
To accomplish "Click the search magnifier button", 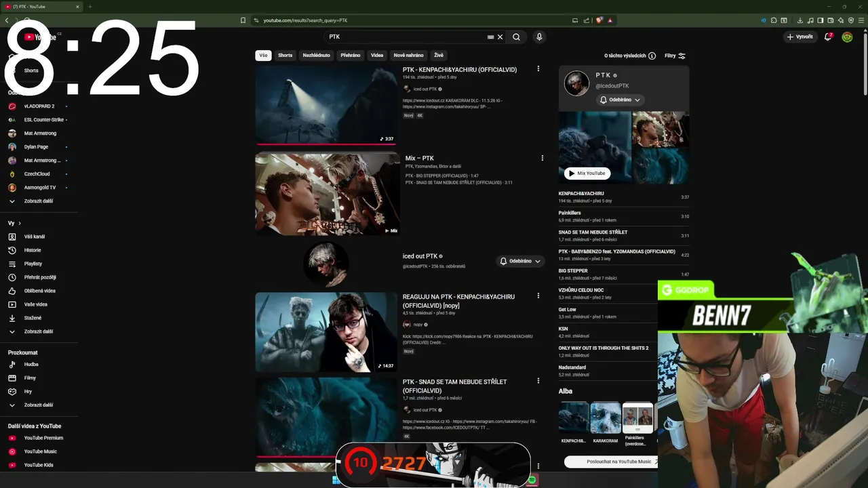I will (x=516, y=37).
